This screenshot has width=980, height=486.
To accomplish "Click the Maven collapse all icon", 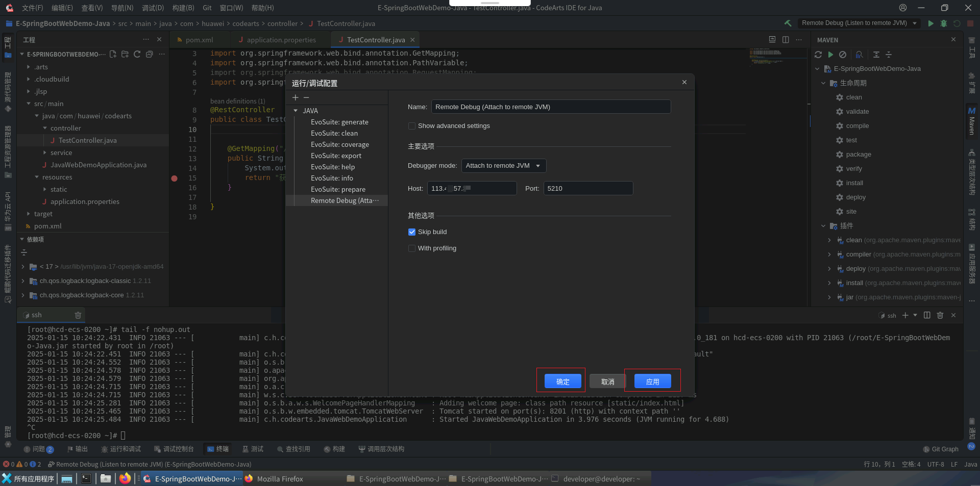I will point(889,55).
